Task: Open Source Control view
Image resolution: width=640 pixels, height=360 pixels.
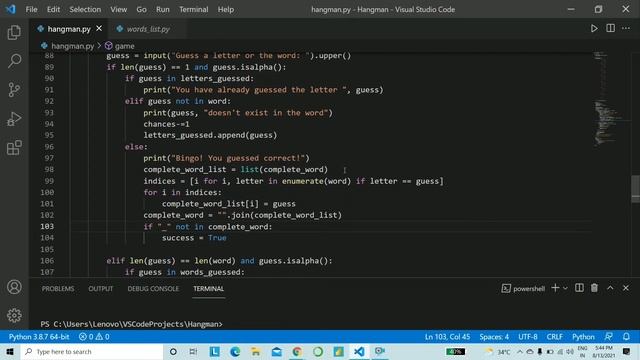Action: tap(14, 90)
